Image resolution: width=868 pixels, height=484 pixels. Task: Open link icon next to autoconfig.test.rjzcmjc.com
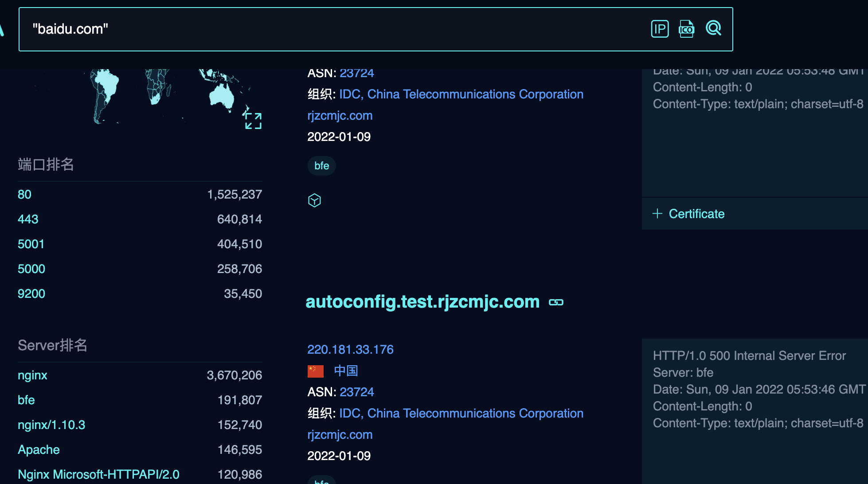coord(556,302)
